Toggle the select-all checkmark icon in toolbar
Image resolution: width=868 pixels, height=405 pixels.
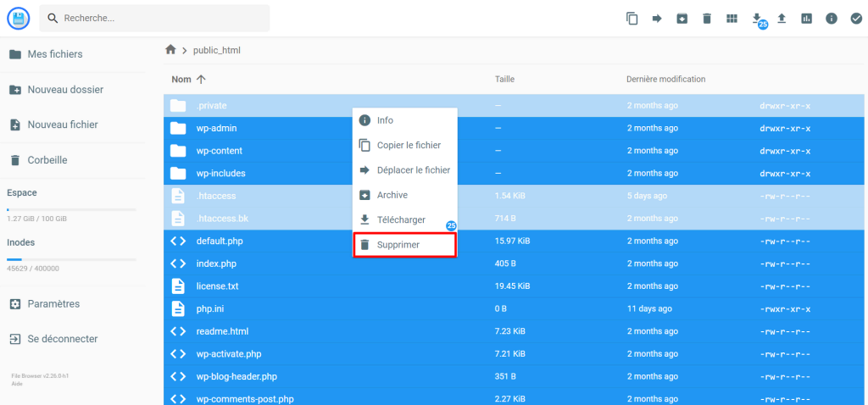(x=855, y=19)
